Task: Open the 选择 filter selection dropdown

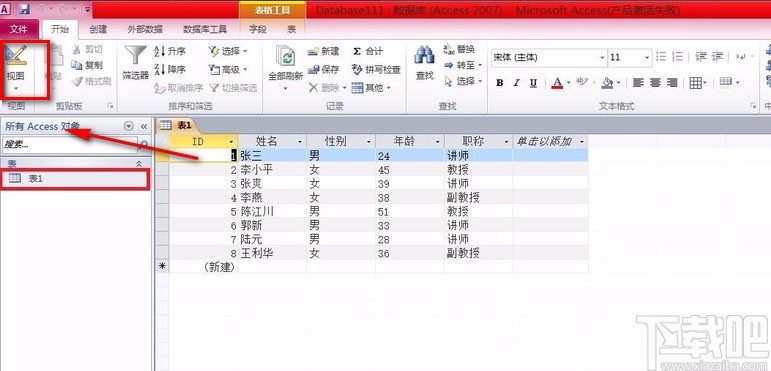Action: pos(228,51)
